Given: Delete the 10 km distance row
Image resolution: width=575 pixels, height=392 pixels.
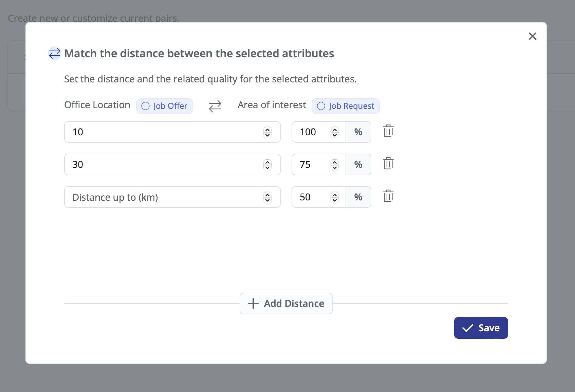Looking at the screenshot, I should tap(388, 131).
